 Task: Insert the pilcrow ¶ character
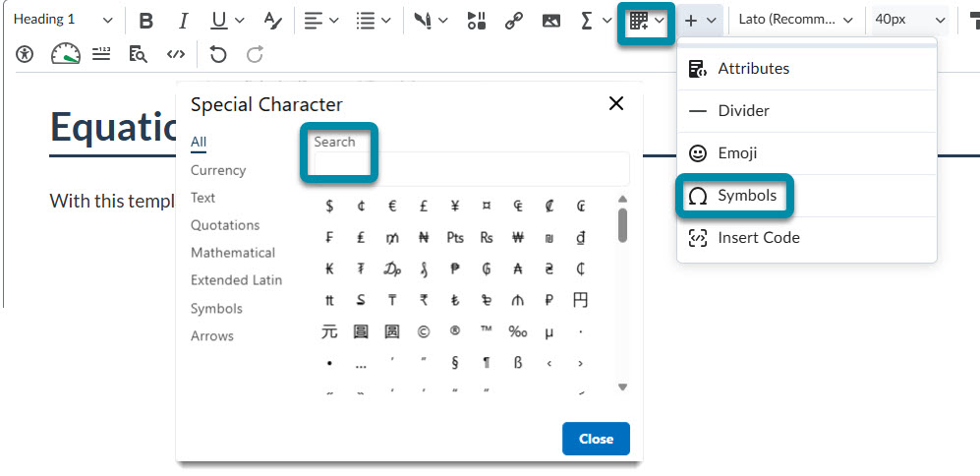point(487,364)
